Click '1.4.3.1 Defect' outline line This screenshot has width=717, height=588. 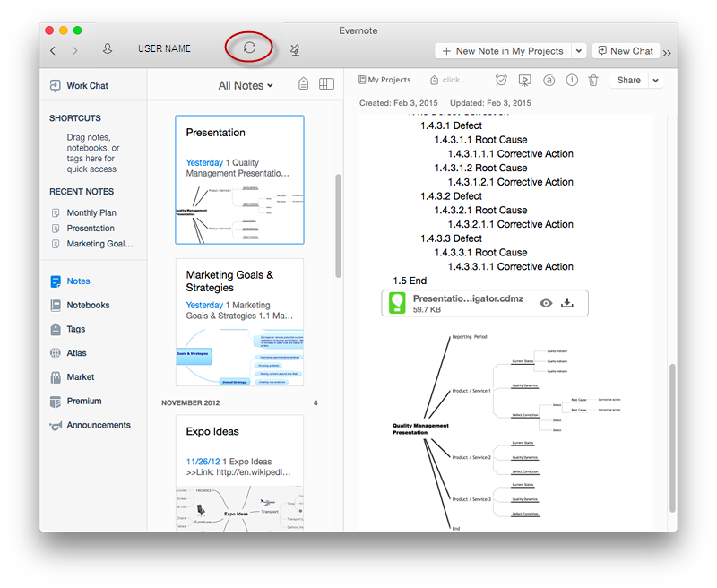[451, 125]
